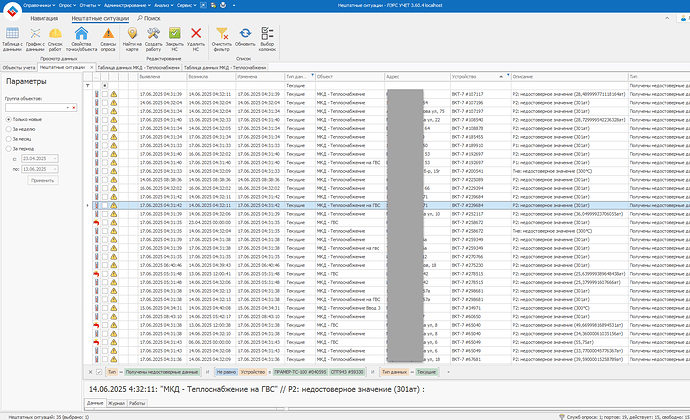Screen dimensions: 690x420
Task: Clear the 'Группа объектов' field with red X
Action: 73,107
